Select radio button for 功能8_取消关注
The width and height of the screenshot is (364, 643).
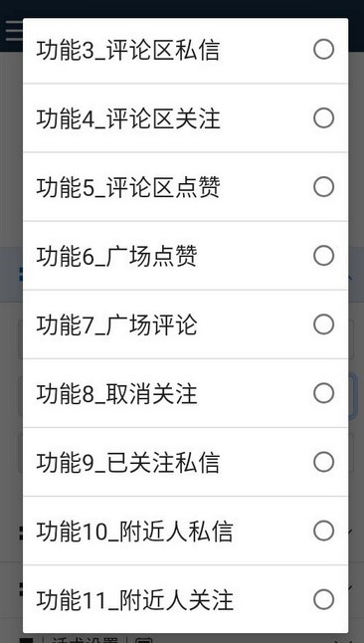pos(324,394)
